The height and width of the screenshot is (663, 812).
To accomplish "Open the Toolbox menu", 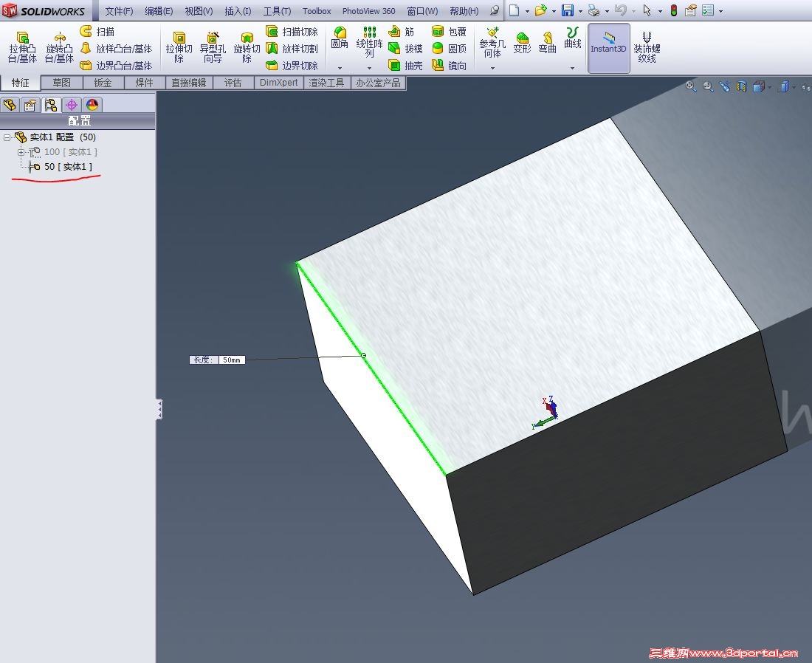I will [x=317, y=11].
